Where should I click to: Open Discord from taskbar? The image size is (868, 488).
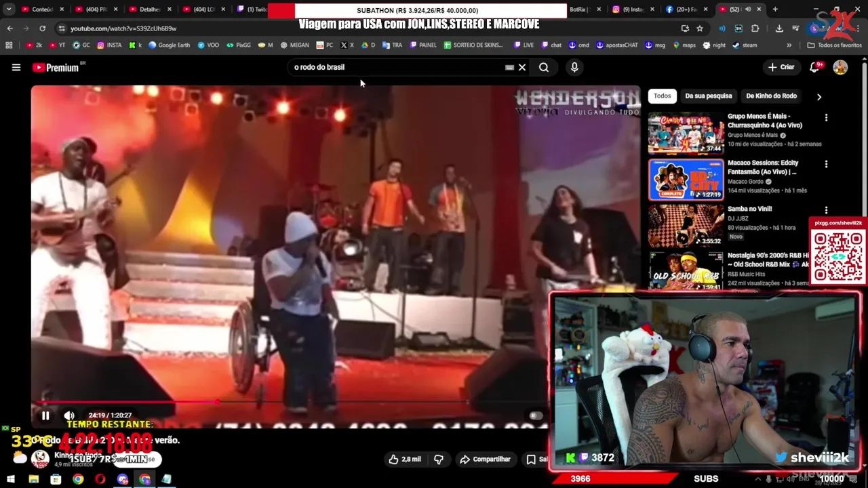123,479
